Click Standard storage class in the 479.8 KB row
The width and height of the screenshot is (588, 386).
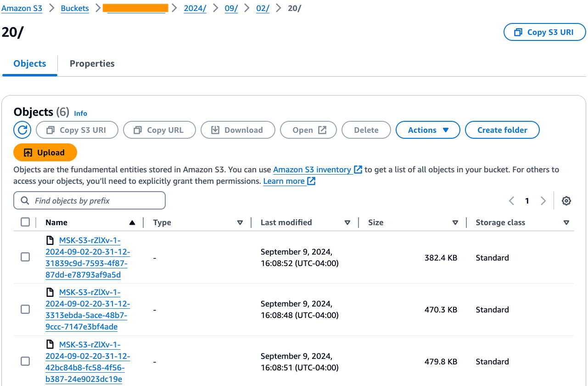(492, 362)
